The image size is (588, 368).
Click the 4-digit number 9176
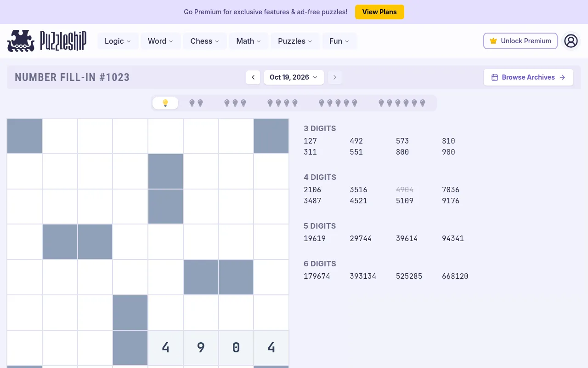[x=451, y=201]
